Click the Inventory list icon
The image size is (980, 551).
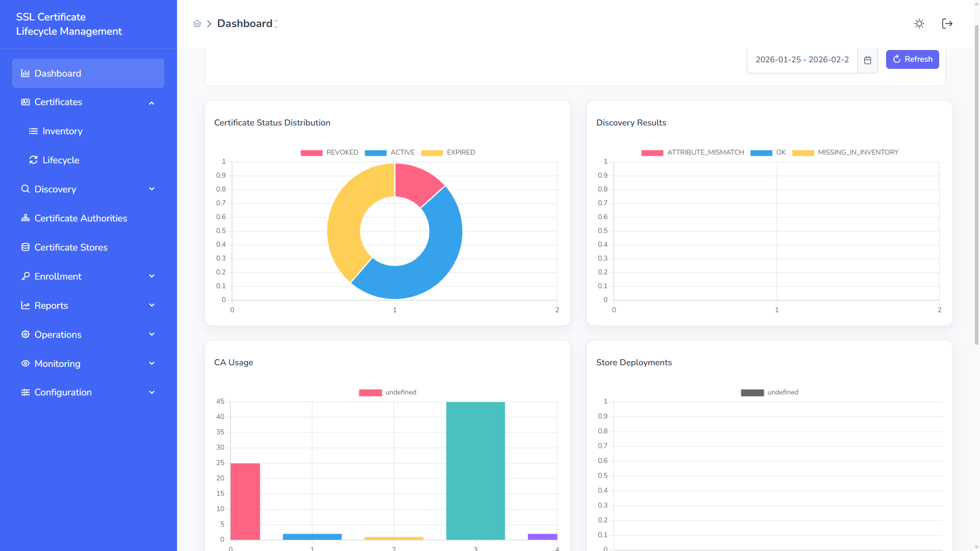[33, 131]
